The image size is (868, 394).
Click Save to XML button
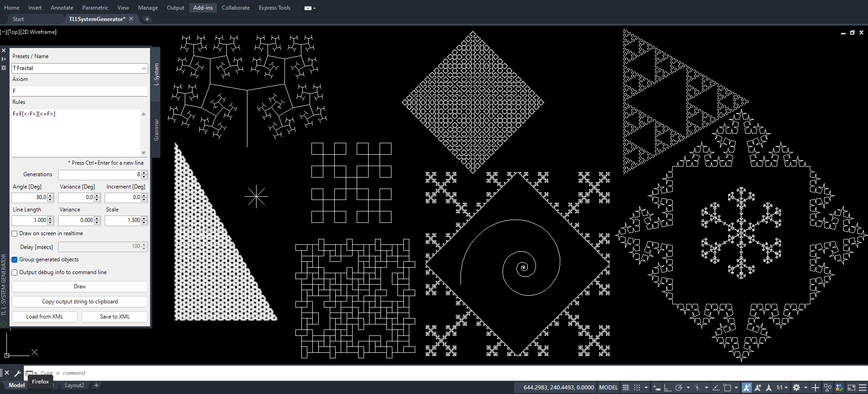click(x=115, y=317)
